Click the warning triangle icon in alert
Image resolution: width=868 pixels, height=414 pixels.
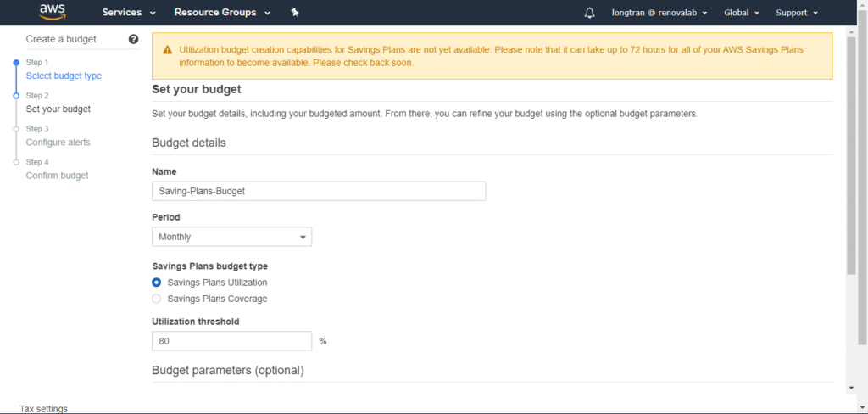[x=167, y=50]
